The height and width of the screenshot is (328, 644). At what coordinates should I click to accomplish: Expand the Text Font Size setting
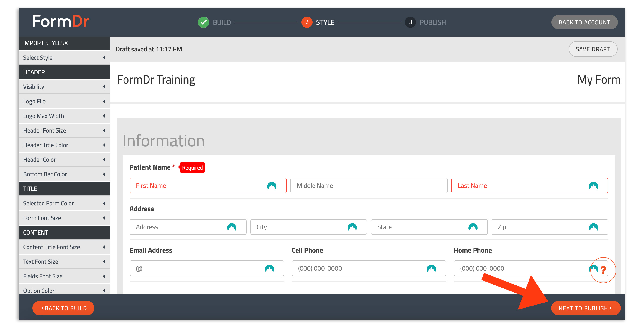[x=64, y=262]
